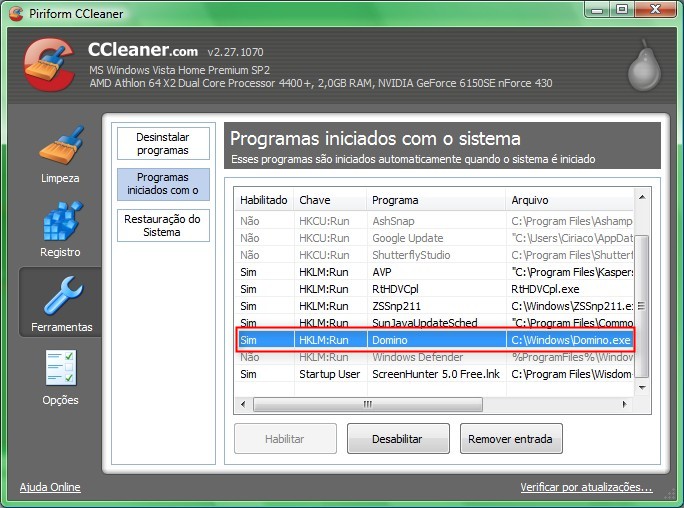Image resolution: width=684 pixels, height=508 pixels.
Task: Click the list's vertical scroll up arrow
Action: [x=642, y=198]
